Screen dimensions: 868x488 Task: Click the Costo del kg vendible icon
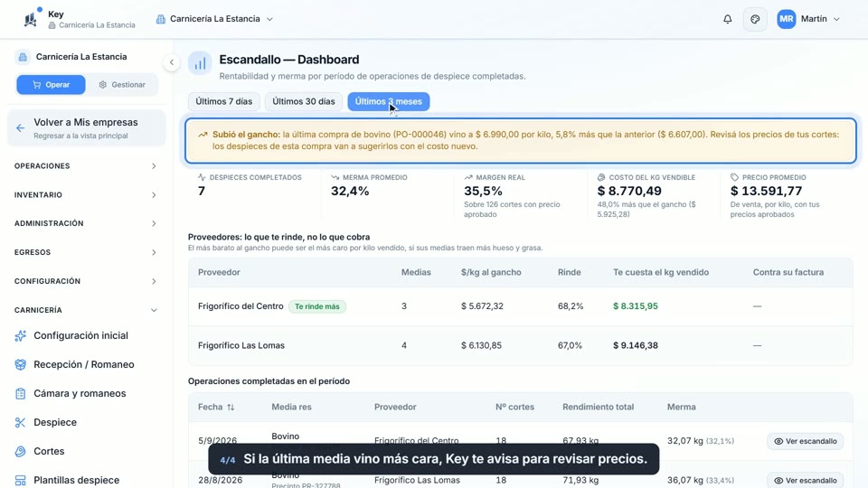point(601,178)
